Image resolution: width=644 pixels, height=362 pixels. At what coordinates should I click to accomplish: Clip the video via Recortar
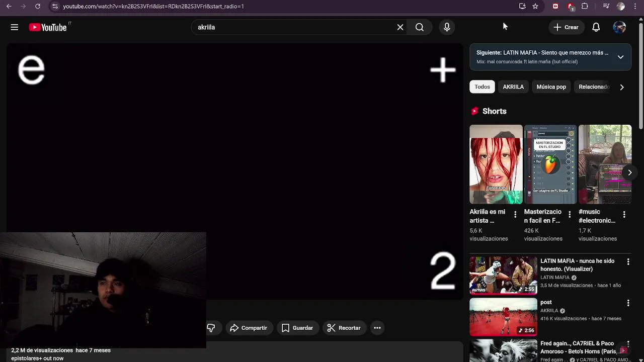tap(344, 328)
